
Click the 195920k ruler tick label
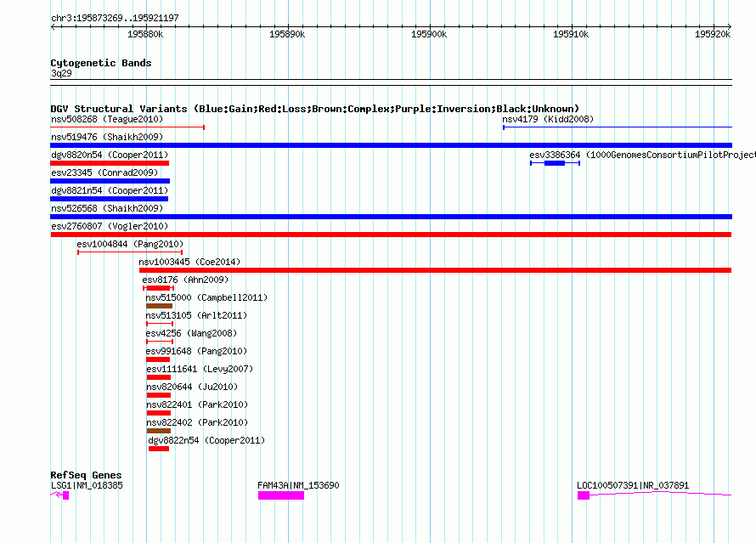pos(713,34)
